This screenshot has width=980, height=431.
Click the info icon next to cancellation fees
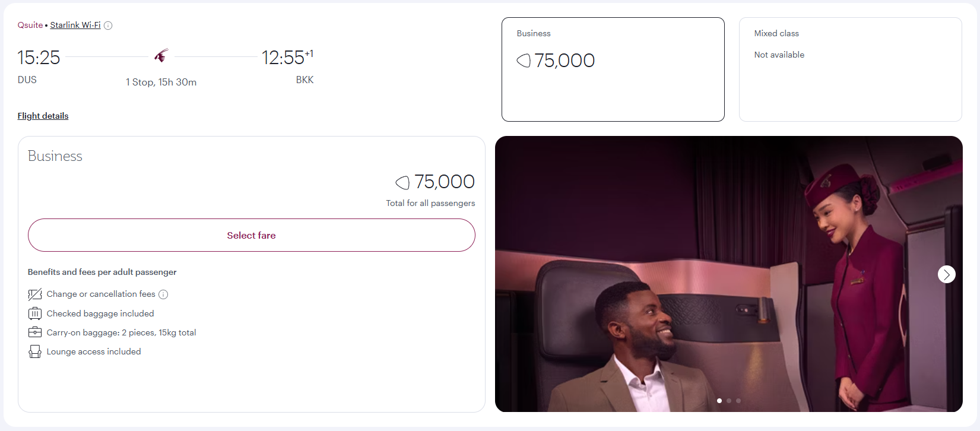coord(164,294)
